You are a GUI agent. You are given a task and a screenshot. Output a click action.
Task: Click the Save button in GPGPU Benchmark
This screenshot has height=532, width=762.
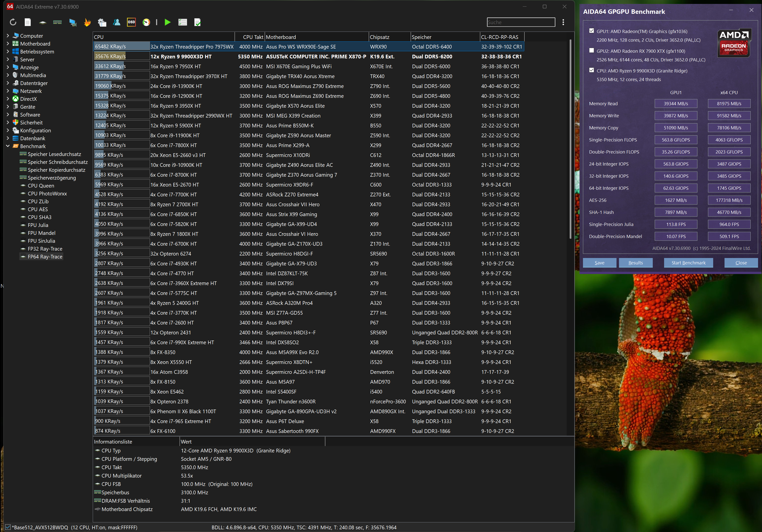point(599,263)
